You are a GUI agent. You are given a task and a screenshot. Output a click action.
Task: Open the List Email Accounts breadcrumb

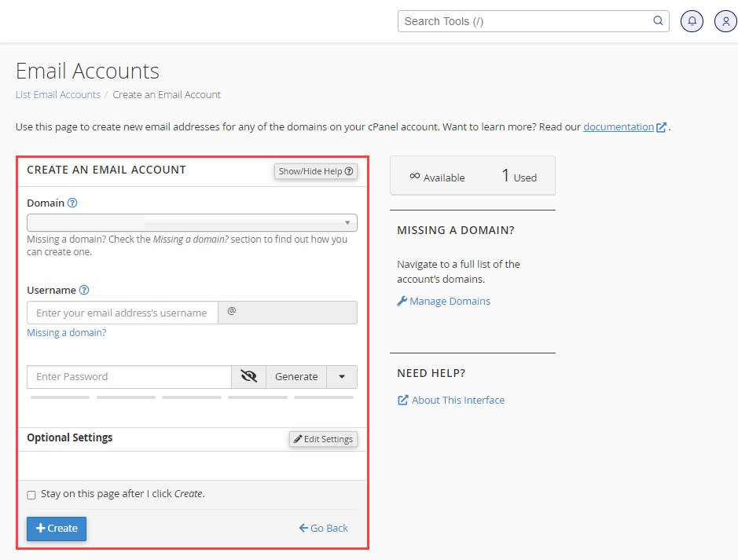point(57,94)
